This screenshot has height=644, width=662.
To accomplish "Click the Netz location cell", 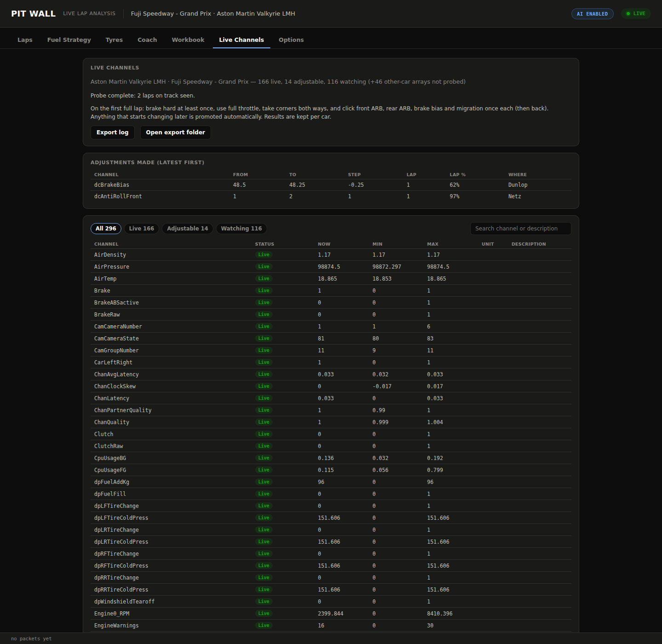I will tap(514, 196).
